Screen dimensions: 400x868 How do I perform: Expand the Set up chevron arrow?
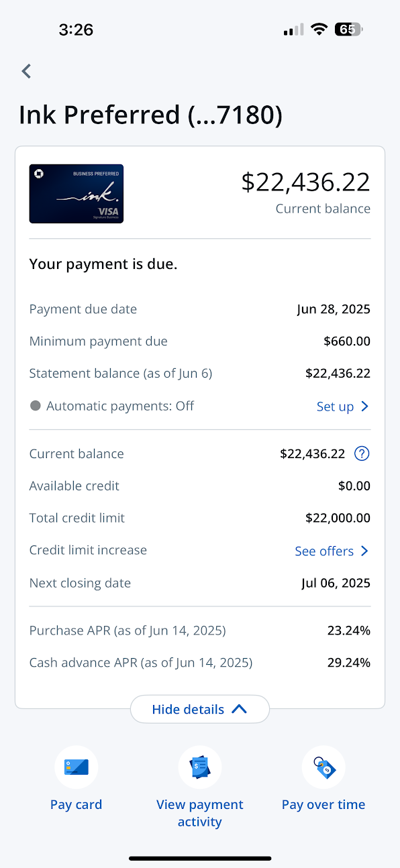pos(364,406)
